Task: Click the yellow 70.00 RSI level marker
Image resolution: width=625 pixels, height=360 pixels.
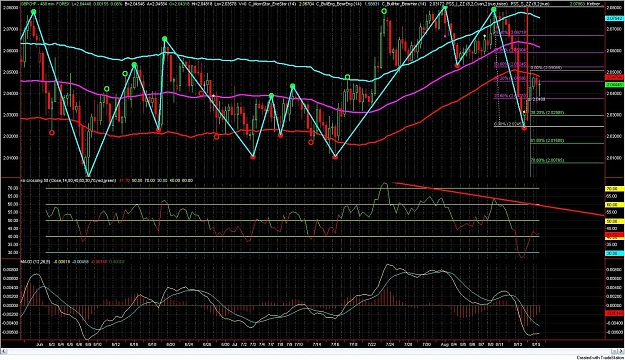Action: point(615,189)
